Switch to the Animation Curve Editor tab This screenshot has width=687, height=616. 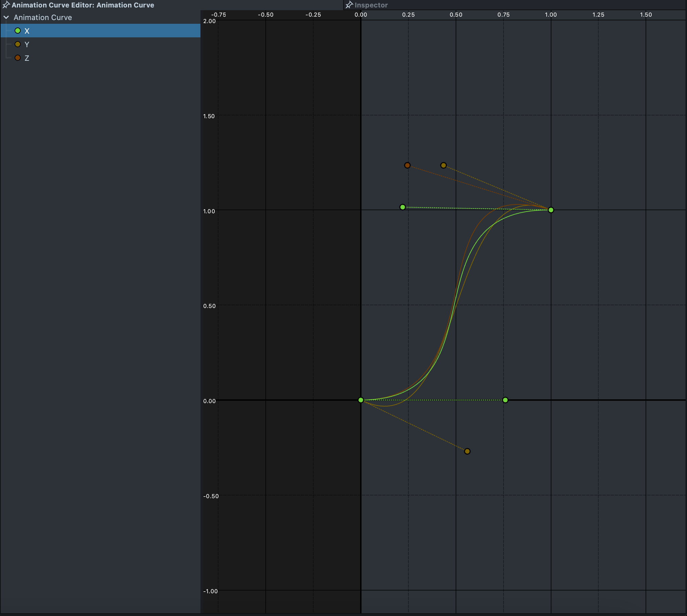[83, 5]
